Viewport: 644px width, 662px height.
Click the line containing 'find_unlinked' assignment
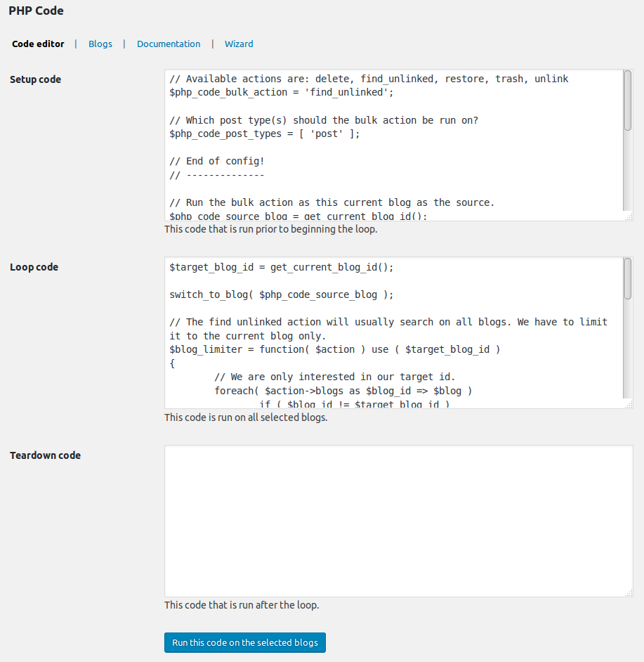point(282,92)
